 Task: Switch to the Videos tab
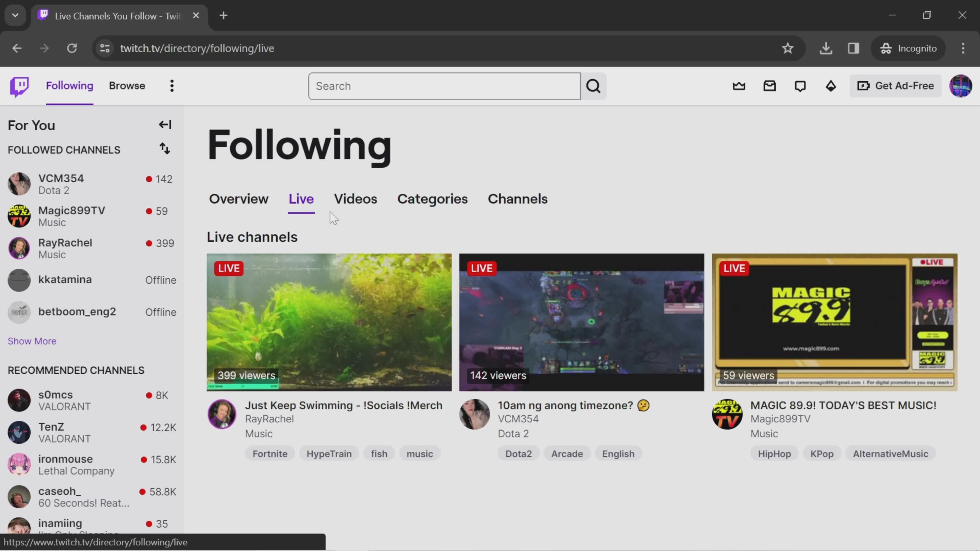355,199
